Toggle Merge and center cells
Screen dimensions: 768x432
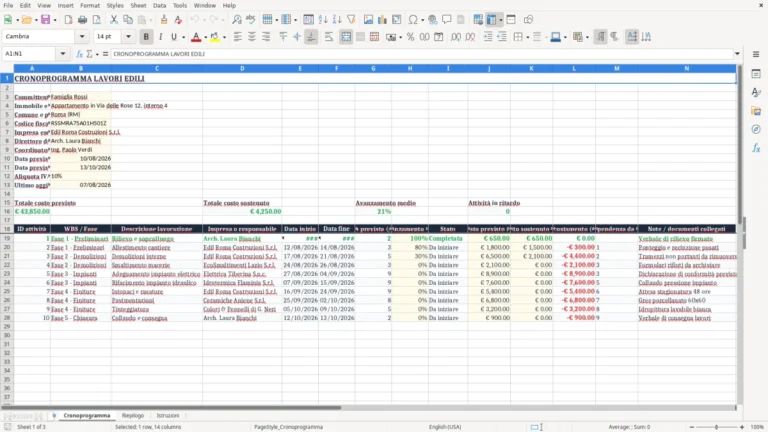click(346, 37)
